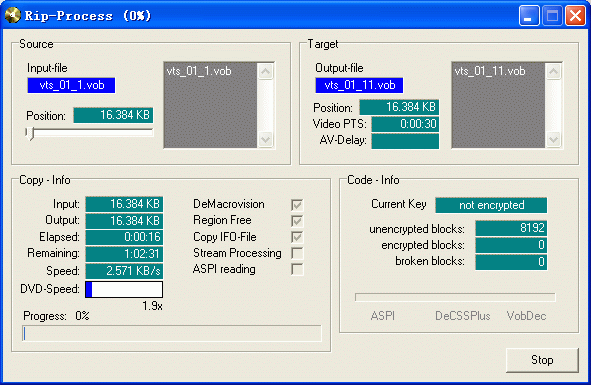Enable the ASPI reading checkbox
This screenshot has width=591, height=385.
[x=297, y=269]
